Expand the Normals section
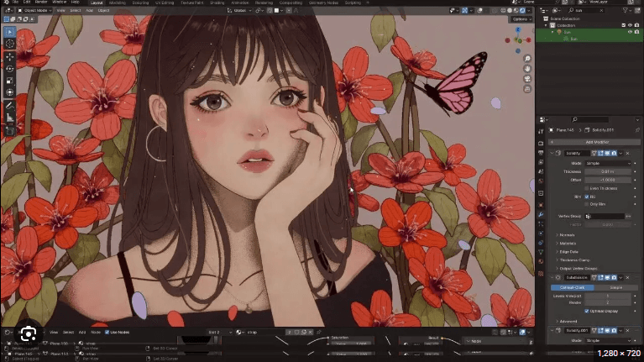Screen dimensions: 644x362 click(566, 235)
